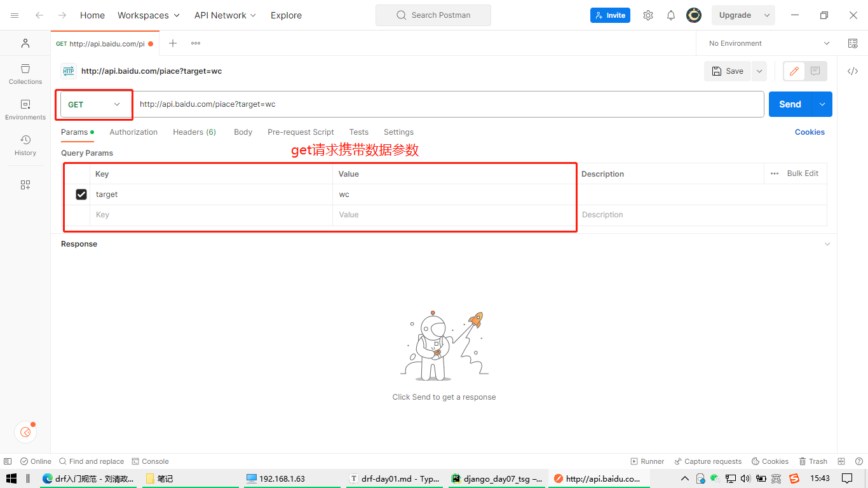Expand the Response panel chevron

[x=827, y=244]
